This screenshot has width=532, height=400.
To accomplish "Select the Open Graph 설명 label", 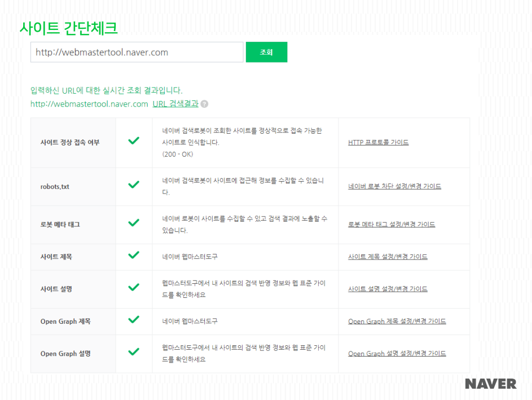I will (65, 354).
